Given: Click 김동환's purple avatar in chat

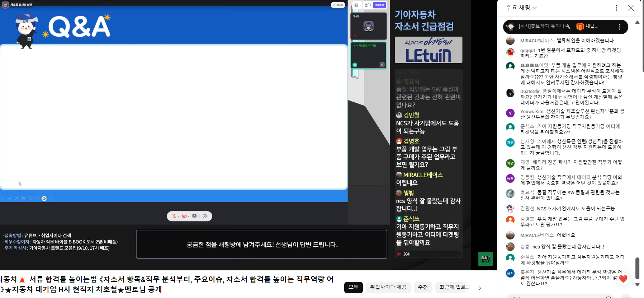Looking at the screenshot, I should click(510, 178).
